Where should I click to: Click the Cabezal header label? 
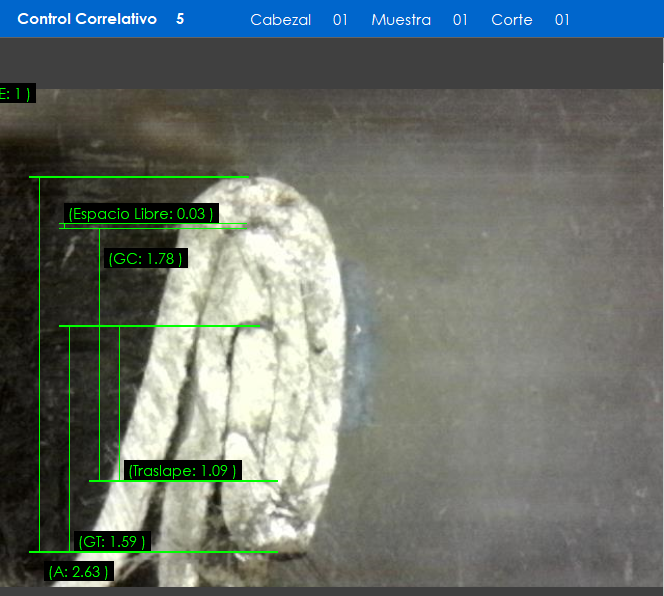[280, 20]
